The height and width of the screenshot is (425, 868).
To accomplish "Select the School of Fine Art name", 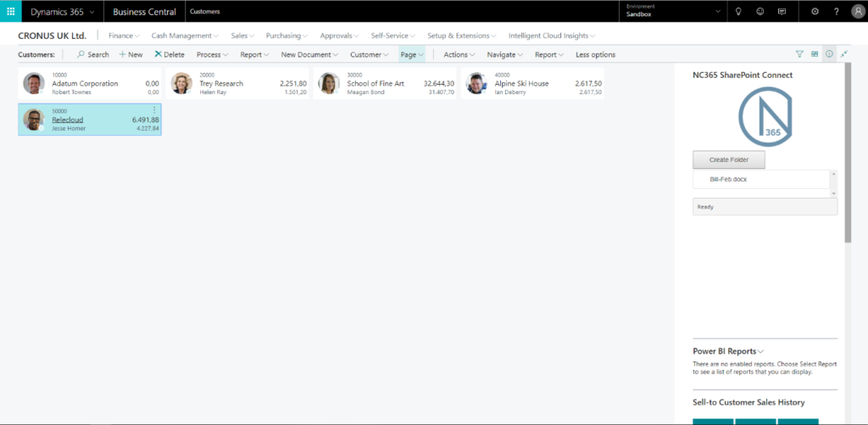I will [376, 84].
